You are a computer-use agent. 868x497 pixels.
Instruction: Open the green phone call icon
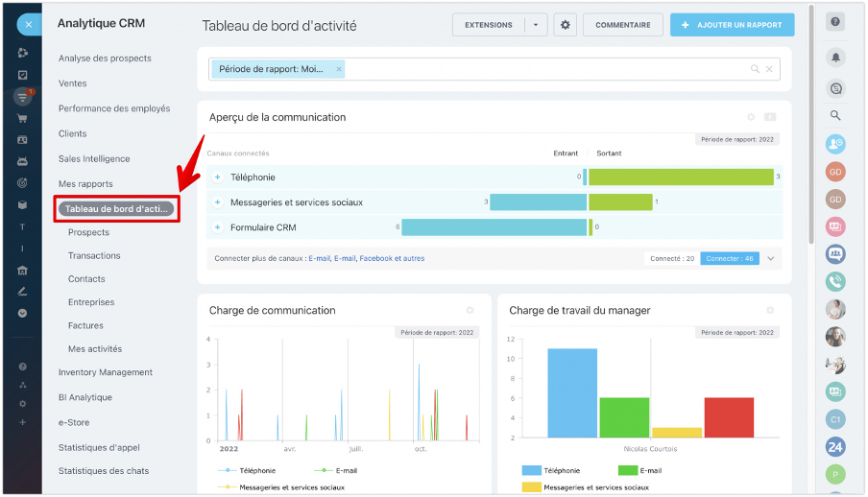[x=835, y=282]
